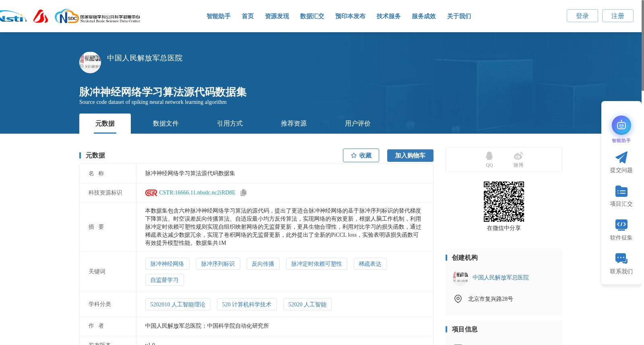This screenshot has height=345, width=644.
Task: Click 加入购物车 button
Action: point(410,155)
